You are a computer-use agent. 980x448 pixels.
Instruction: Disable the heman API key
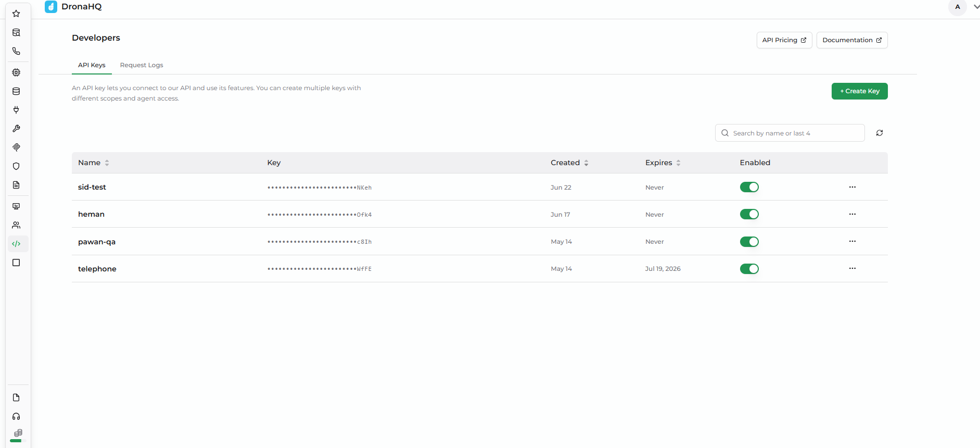[x=749, y=214]
